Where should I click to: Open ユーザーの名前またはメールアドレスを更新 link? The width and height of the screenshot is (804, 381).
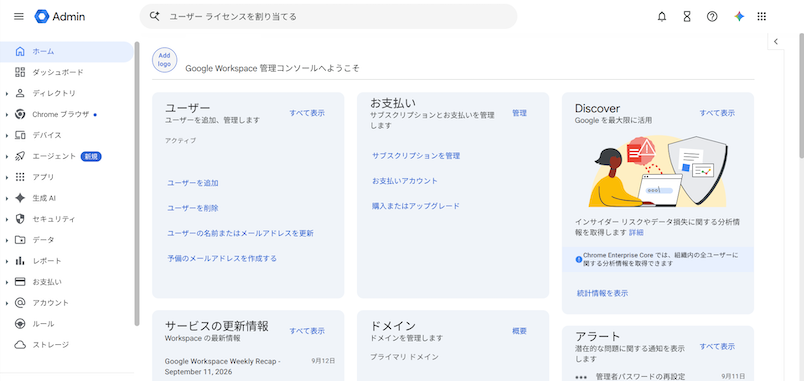pos(240,233)
